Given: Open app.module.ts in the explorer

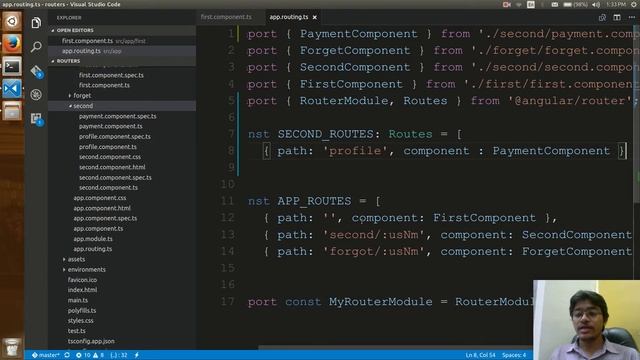Looking at the screenshot, I should click(93, 239).
